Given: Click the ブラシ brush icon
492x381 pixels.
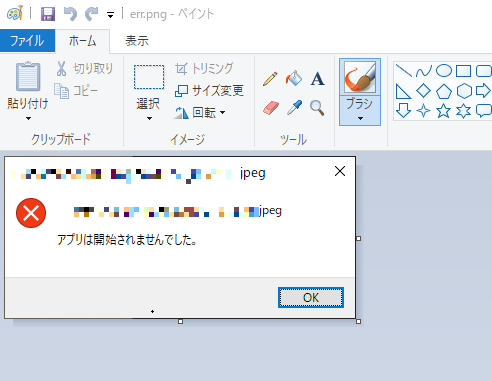Looking at the screenshot, I should coord(360,77).
